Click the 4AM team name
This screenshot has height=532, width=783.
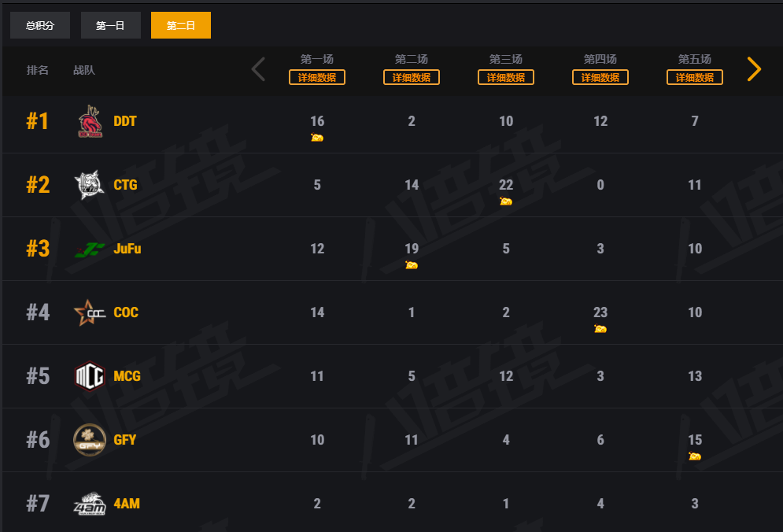tap(127, 504)
